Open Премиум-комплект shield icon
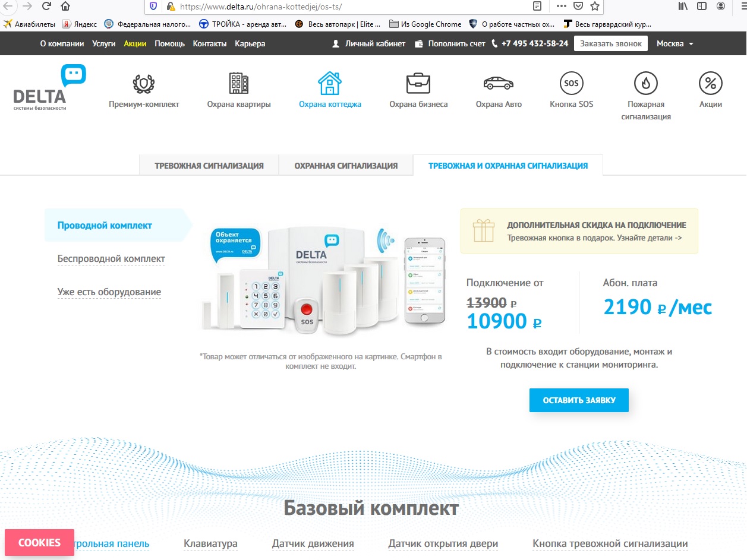 point(144,84)
